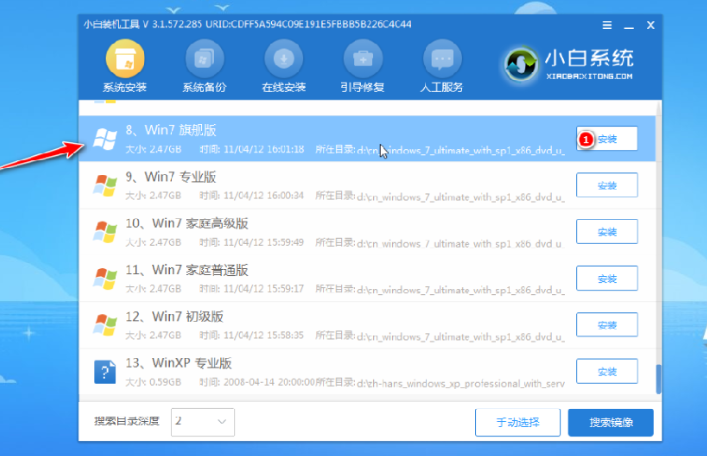Open the 引导修复 toolbox icon
This screenshot has height=456, width=707.
pyautogui.click(x=363, y=59)
